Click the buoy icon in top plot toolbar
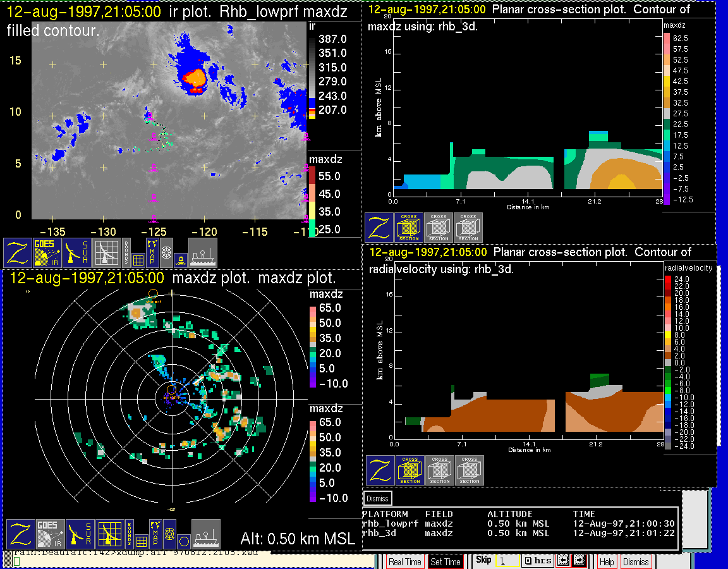Image resolution: width=728 pixels, height=569 pixels. (x=181, y=259)
